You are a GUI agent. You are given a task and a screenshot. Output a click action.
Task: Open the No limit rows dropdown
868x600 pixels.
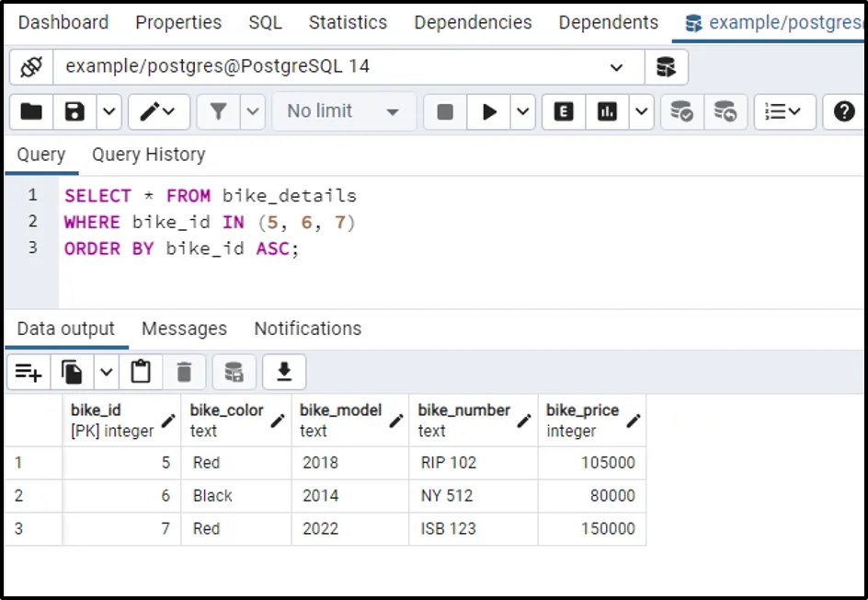[342, 111]
